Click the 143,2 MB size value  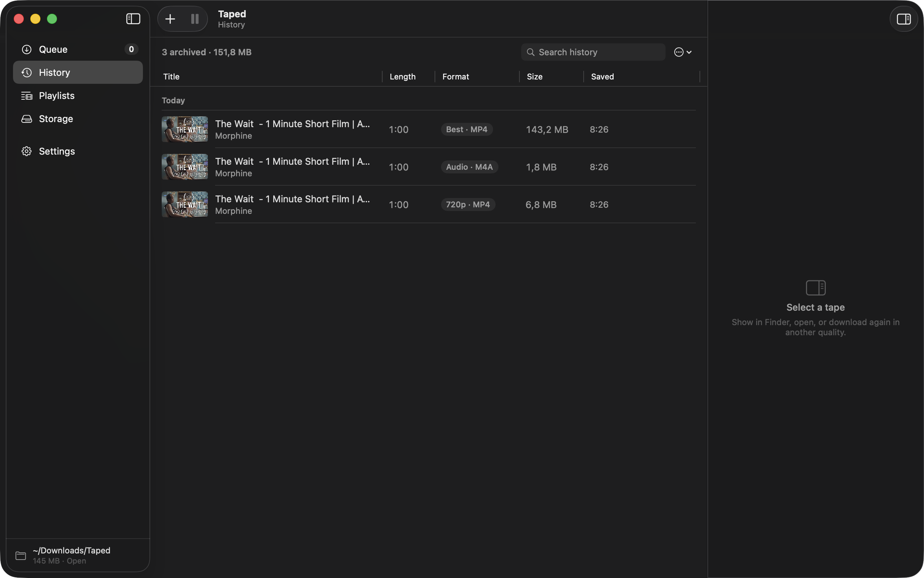click(x=547, y=130)
